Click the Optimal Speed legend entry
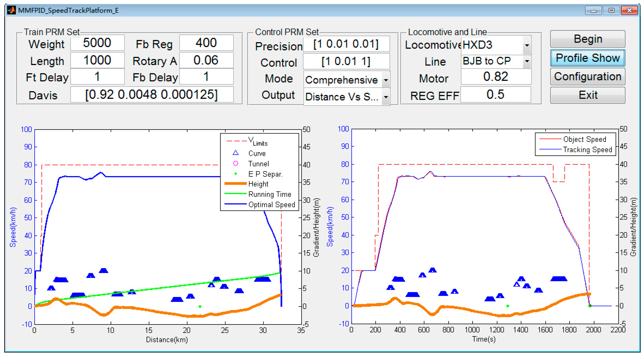 click(x=271, y=205)
